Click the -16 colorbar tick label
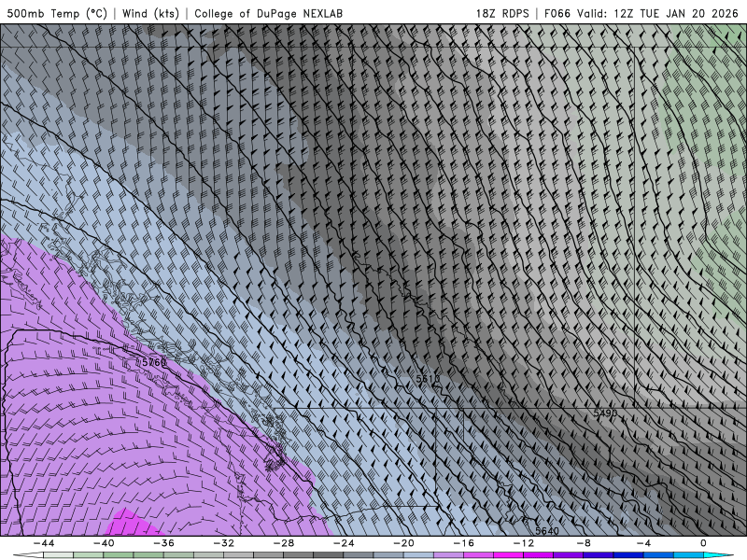Image resolution: width=747 pixels, height=560 pixels. (x=464, y=543)
